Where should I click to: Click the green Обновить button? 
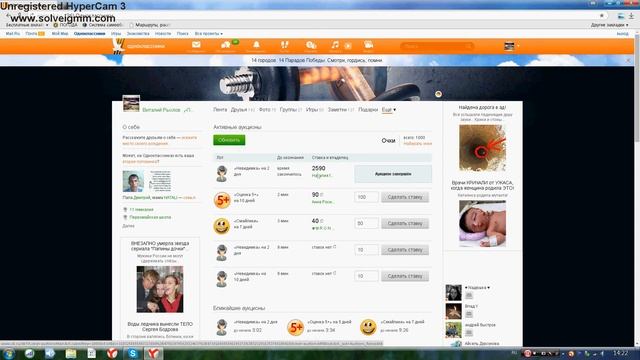229,140
